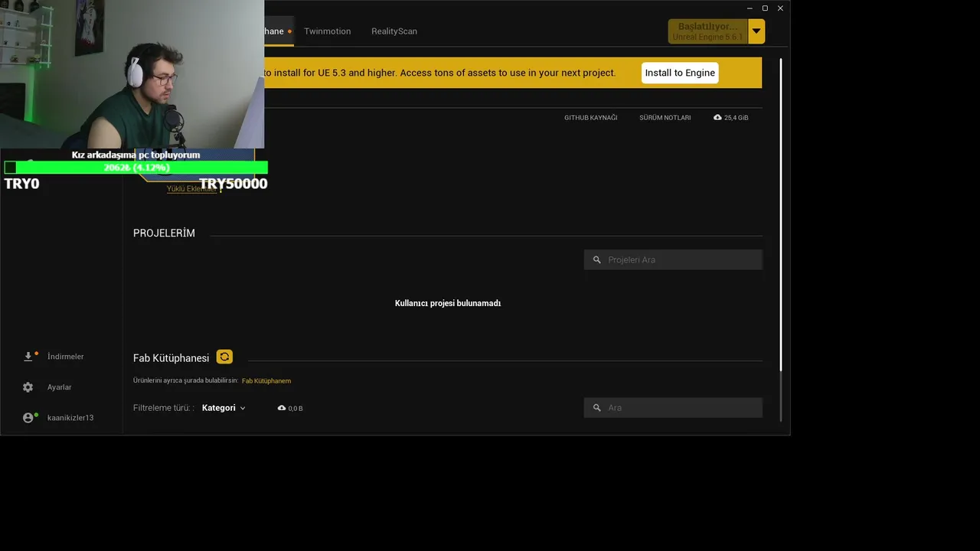Open the GITHUB KAYNAĞI link

coord(590,118)
